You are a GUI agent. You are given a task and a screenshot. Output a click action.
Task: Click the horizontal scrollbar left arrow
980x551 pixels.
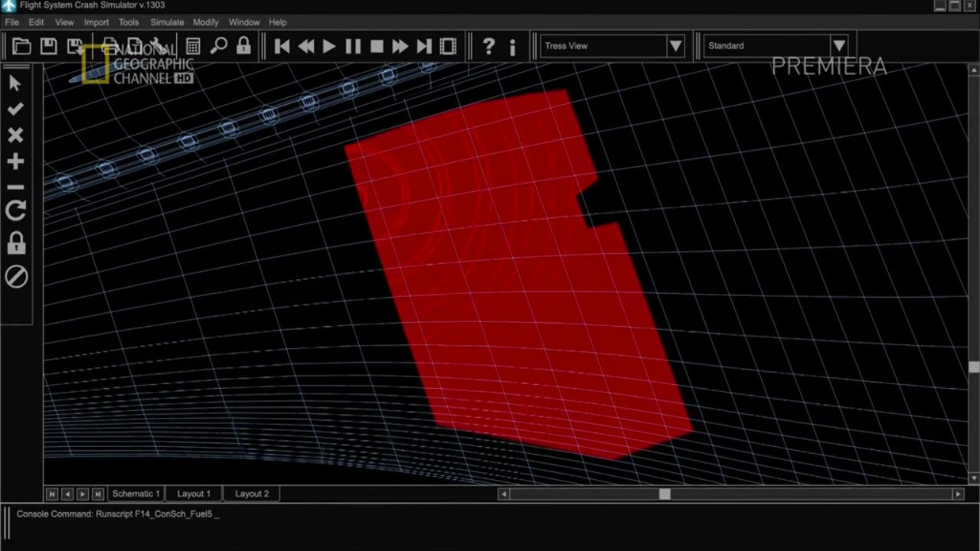[x=503, y=494]
